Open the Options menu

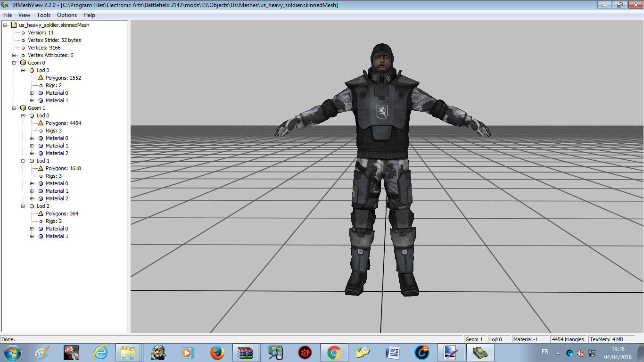(x=67, y=15)
